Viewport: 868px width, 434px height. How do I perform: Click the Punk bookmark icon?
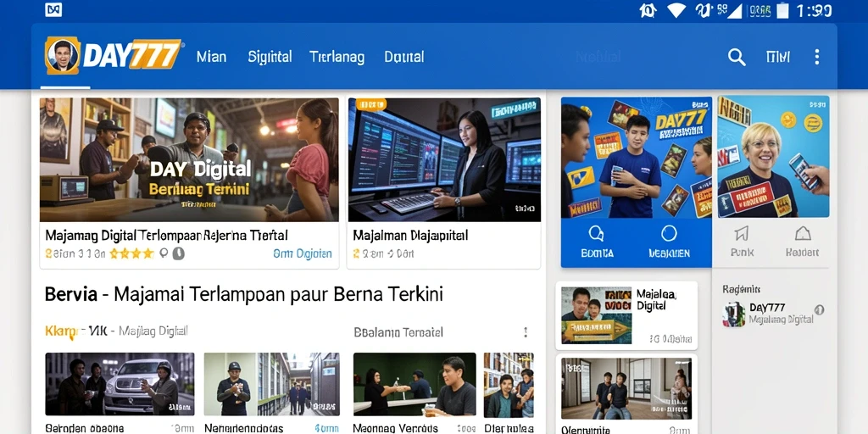(741, 234)
